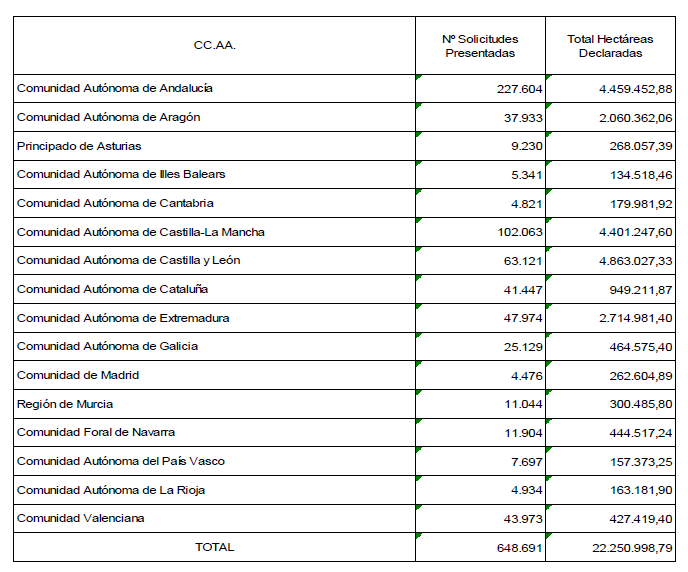Image resolution: width=688 pixels, height=572 pixels.
Task: Click the value 4.476
Action: coord(527,376)
